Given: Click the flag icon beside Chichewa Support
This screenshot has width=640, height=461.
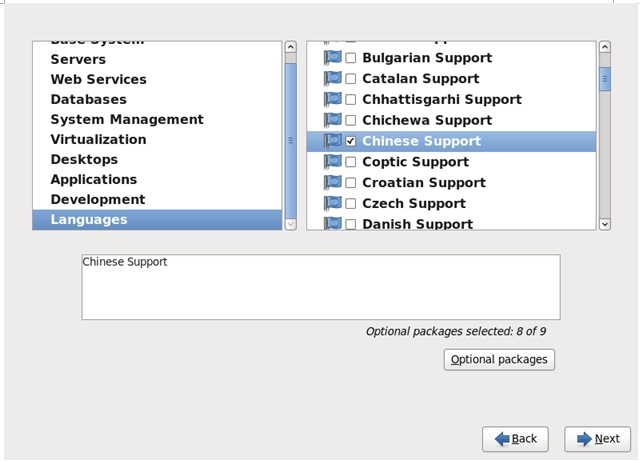Looking at the screenshot, I should 332,120.
